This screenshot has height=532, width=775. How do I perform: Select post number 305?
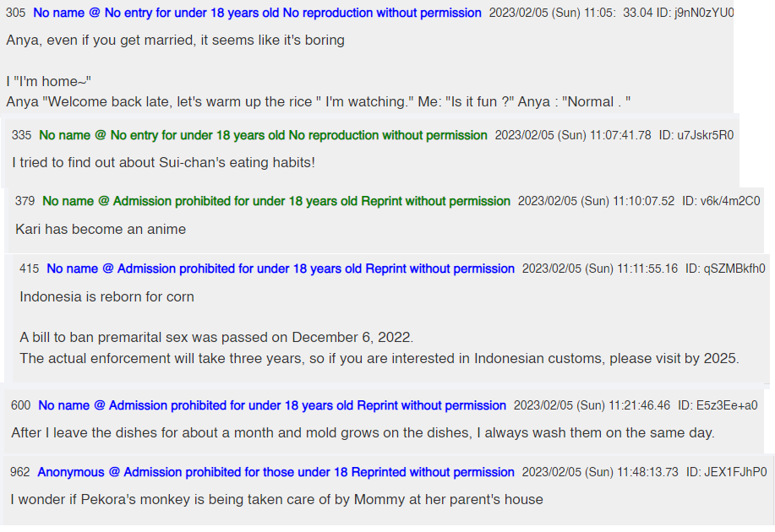pyautogui.click(x=16, y=13)
